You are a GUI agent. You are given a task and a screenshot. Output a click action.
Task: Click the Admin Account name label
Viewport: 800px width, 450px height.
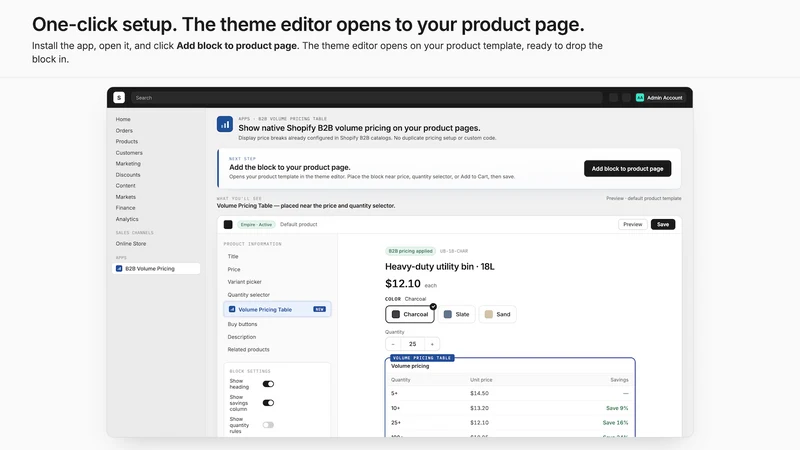[x=665, y=97]
